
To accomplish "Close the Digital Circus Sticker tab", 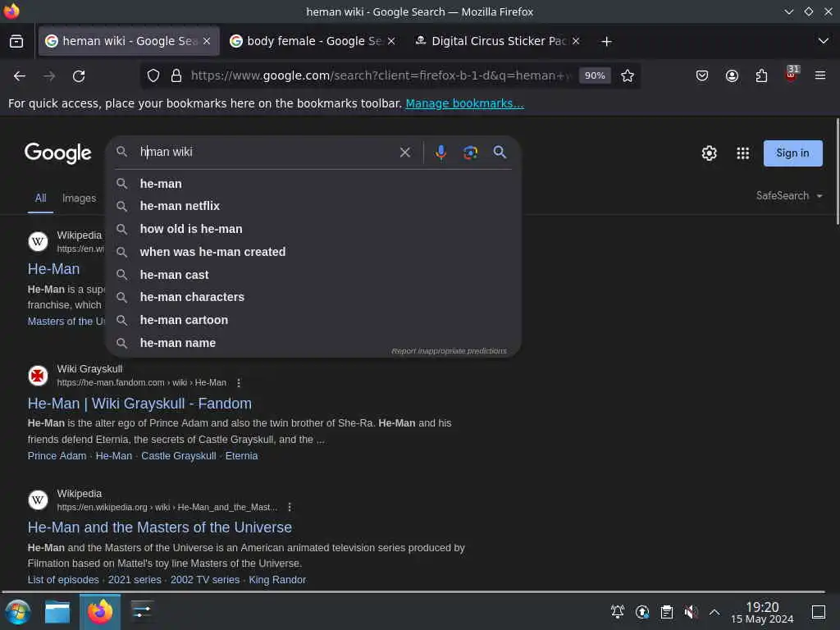I will [x=576, y=41].
